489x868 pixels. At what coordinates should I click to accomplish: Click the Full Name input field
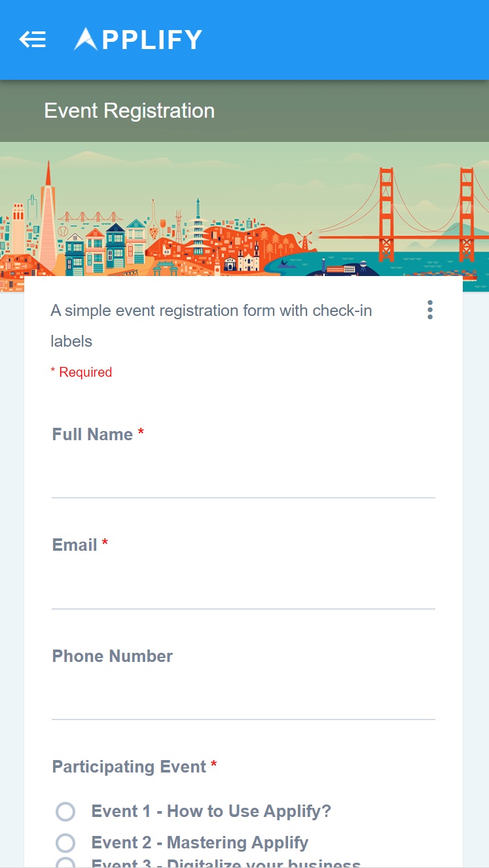tap(243, 478)
